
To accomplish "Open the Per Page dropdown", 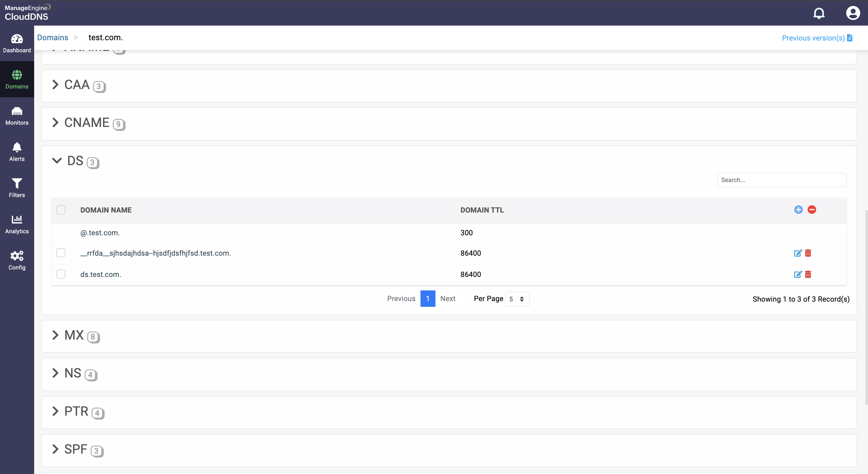I will click(x=517, y=299).
